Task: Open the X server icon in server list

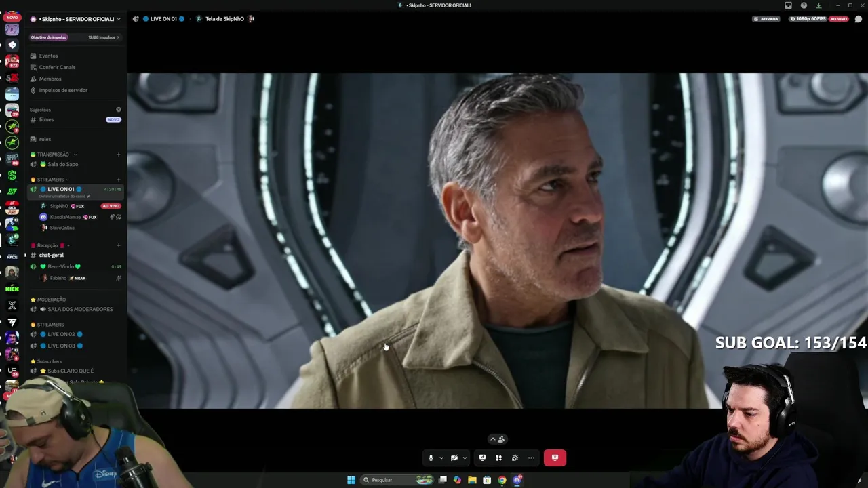Action: pos(12,305)
